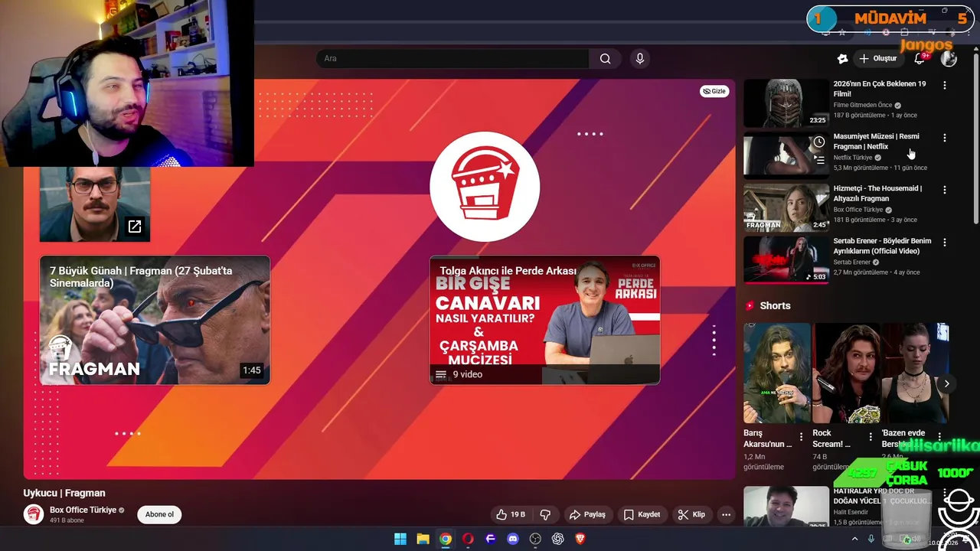Open three-dot menu for Sertab Erener video
980x551 pixels.
(x=944, y=242)
